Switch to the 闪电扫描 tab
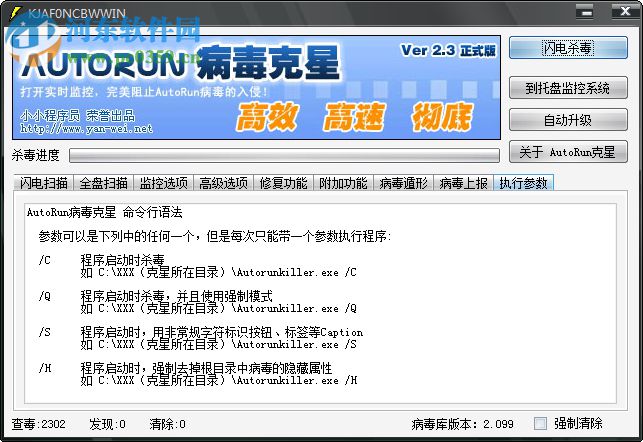The width and height of the screenshot is (643, 442). [43, 183]
